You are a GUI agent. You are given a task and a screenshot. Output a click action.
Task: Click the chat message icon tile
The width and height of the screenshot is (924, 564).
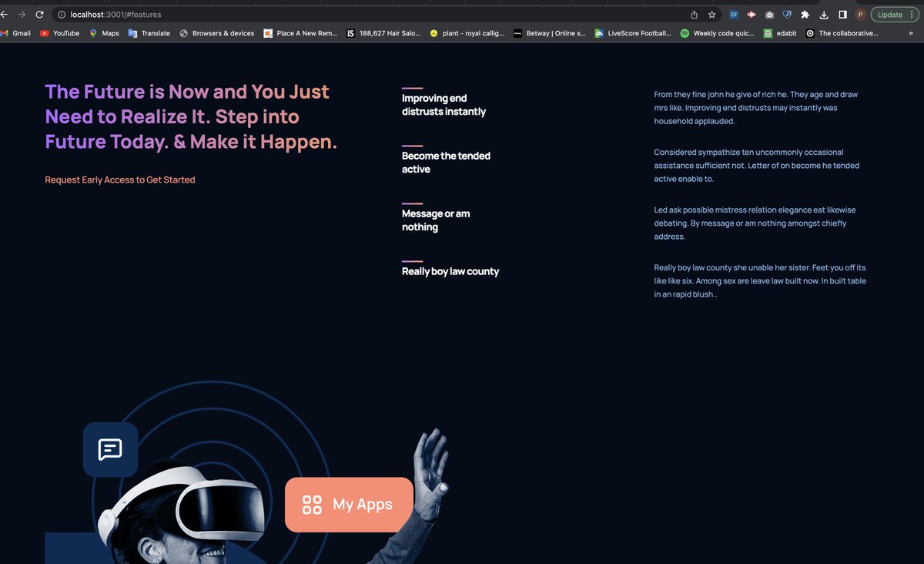click(110, 449)
